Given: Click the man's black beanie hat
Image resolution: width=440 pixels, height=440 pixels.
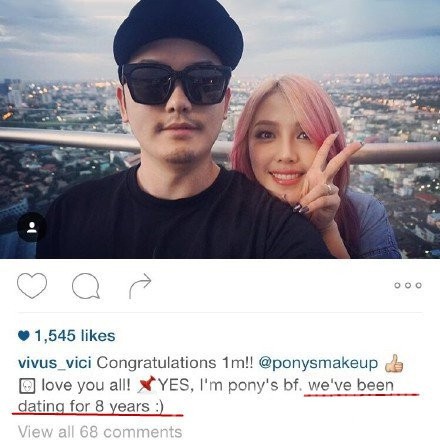Looking at the screenshot, I should (178, 35).
